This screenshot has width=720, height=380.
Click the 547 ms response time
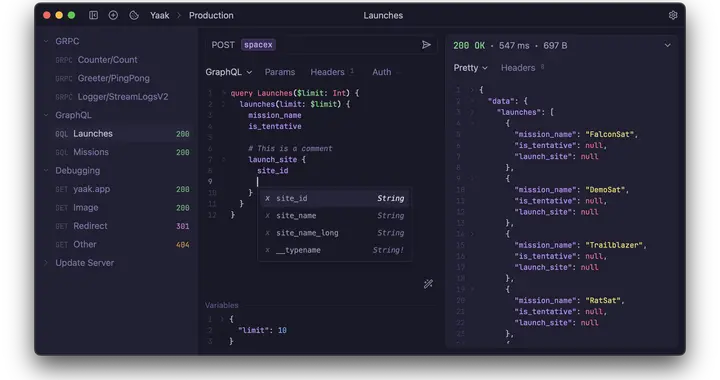click(514, 45)
